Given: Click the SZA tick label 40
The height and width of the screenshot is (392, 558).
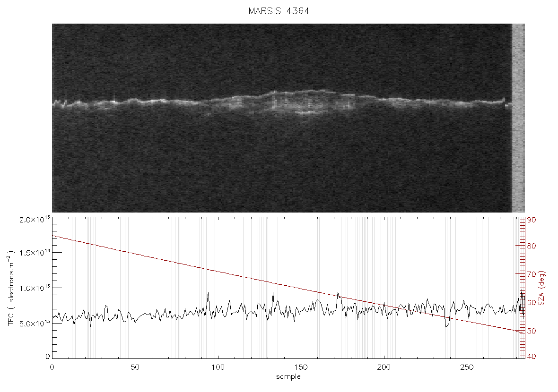Looking at the screenshot, I should 532,357.
